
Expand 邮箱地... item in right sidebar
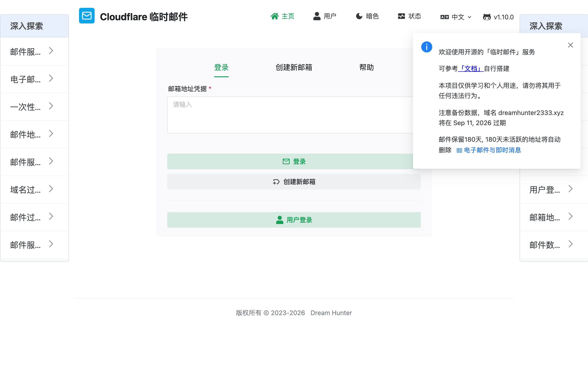point(554,217)
